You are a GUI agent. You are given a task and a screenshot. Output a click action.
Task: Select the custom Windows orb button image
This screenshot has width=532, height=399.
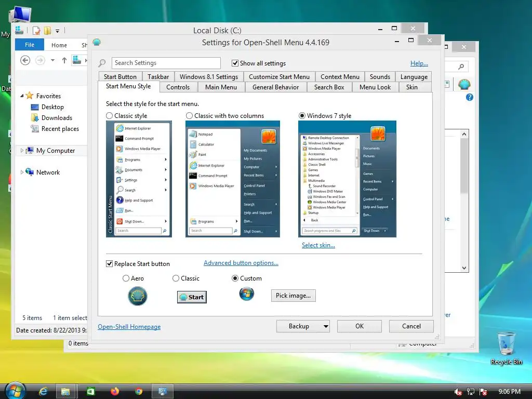coord(247,294)
